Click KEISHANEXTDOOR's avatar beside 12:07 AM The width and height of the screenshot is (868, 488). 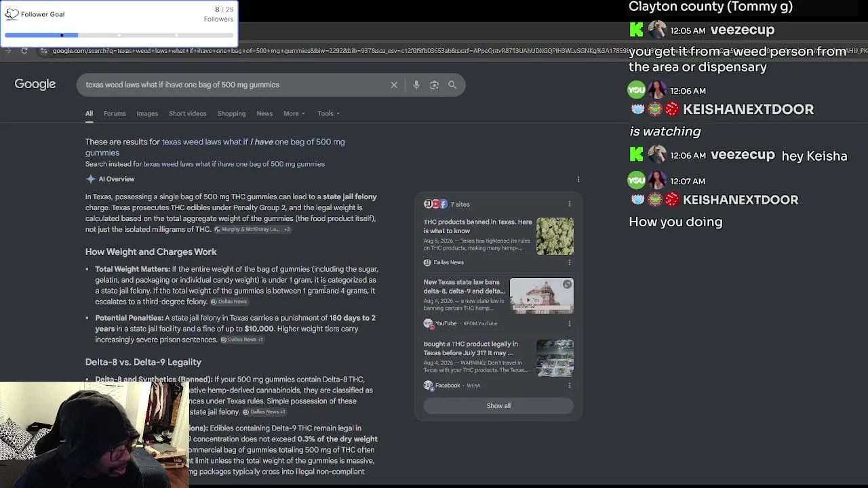(657, 181)
